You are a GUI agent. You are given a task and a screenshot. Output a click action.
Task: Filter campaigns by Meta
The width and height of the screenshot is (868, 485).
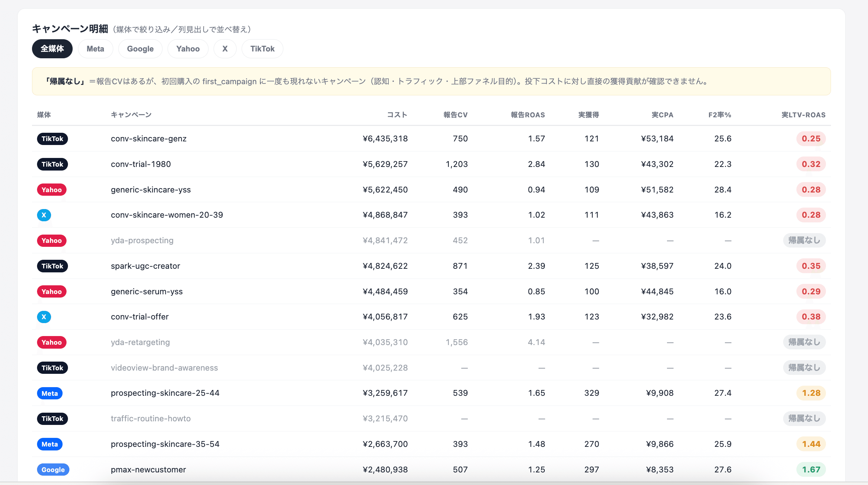point(95,49)
